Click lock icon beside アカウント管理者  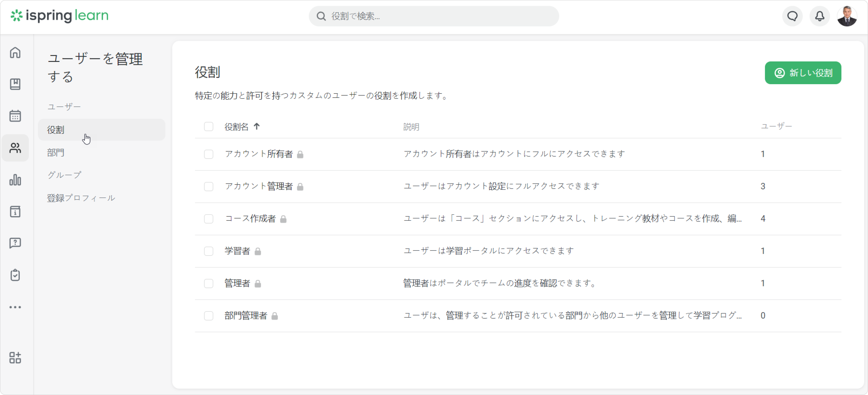point(300,187)
